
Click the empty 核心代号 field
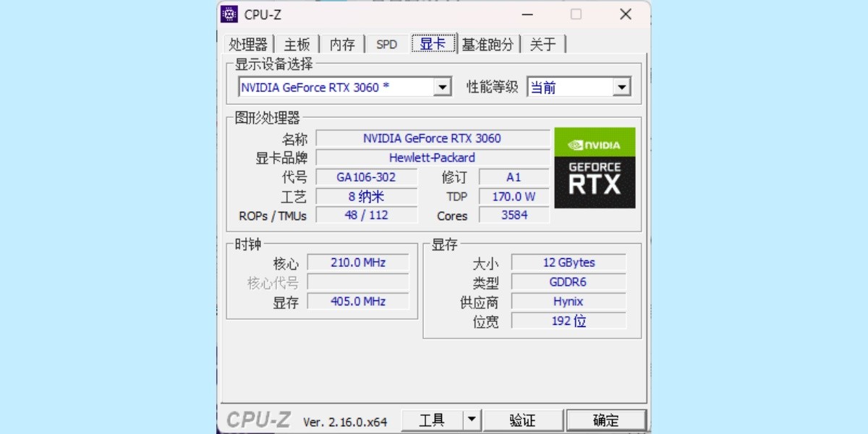[358, 282]
